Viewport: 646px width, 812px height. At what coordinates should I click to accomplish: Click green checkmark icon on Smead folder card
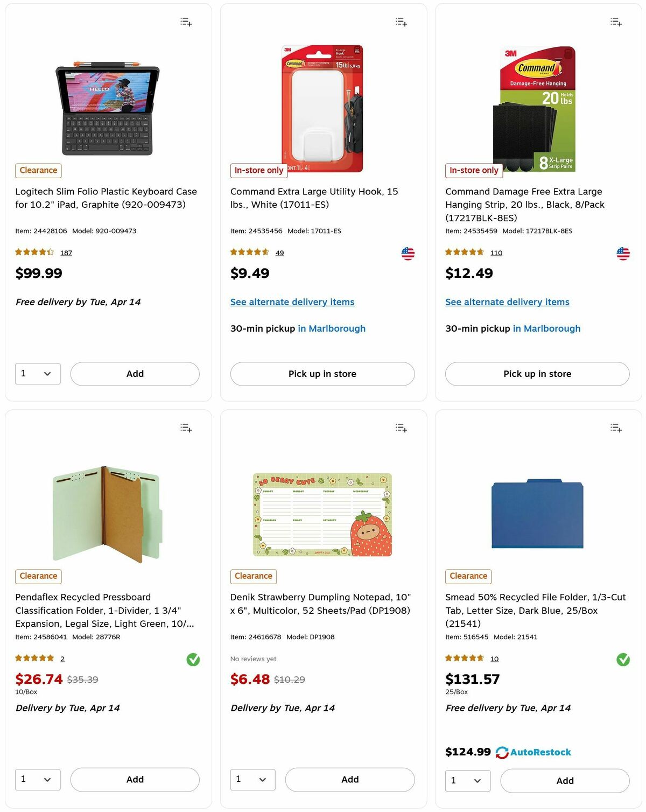click(x=623, y=659)
